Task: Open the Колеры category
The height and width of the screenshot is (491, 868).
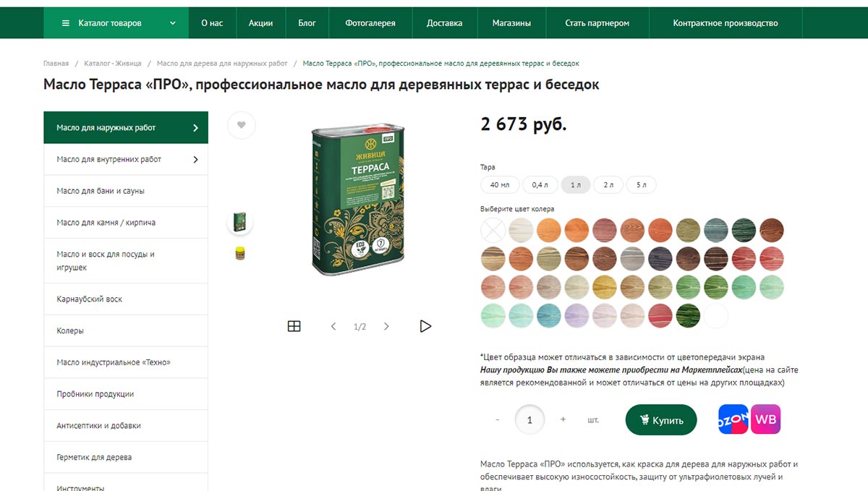Action: [126, 330]
